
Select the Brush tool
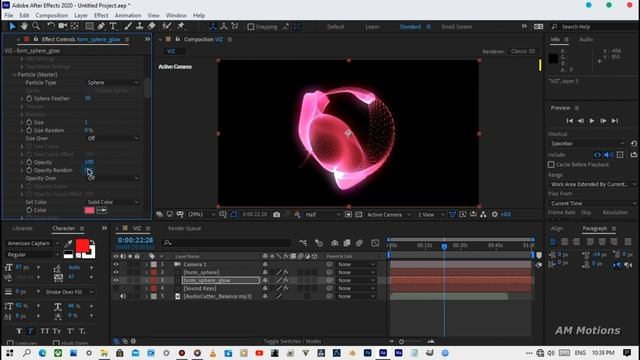(x=128, y=27)
